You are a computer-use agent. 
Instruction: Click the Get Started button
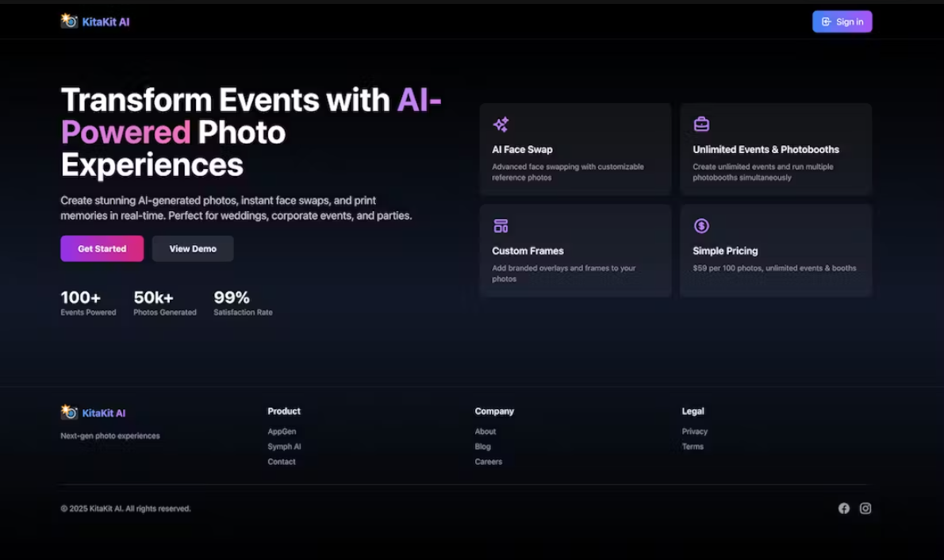[x=102, y=249]
